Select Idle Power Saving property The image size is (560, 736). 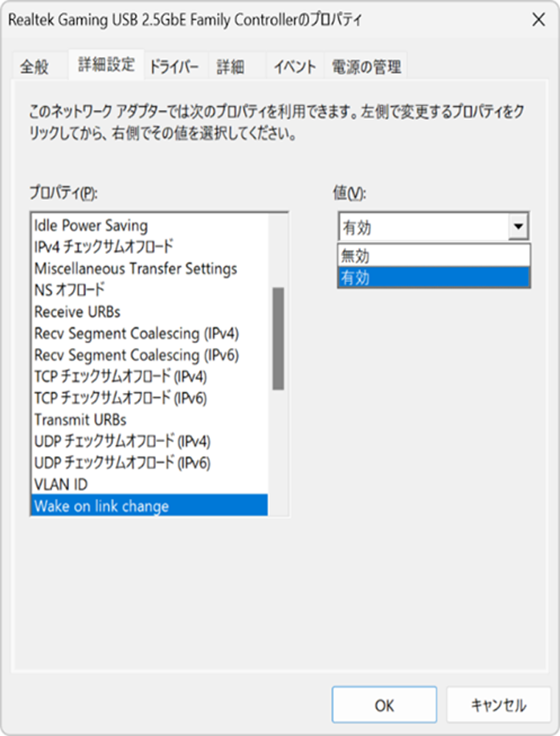(x=149, y=225)
